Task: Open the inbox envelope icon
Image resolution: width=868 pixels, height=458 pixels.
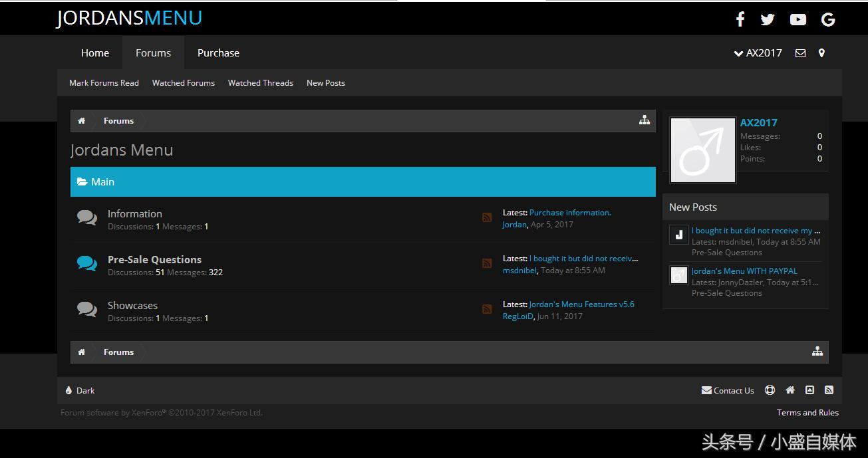Action: coord(800,53)
